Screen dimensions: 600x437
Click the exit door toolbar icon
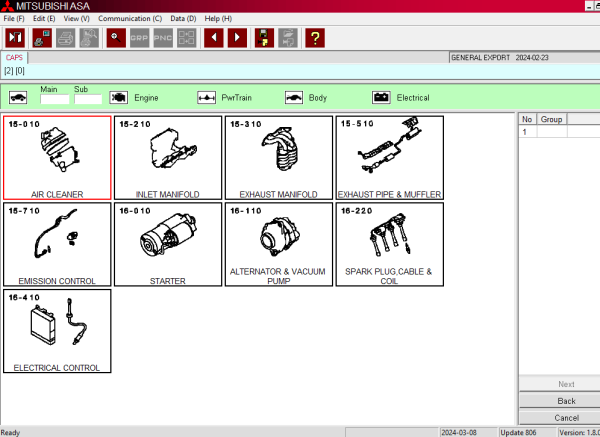15,38
